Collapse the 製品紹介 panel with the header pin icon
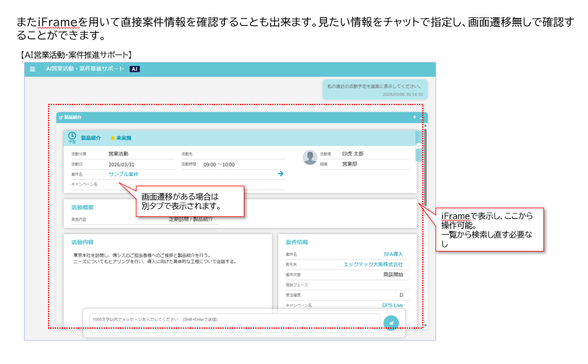 click(414, 117)
